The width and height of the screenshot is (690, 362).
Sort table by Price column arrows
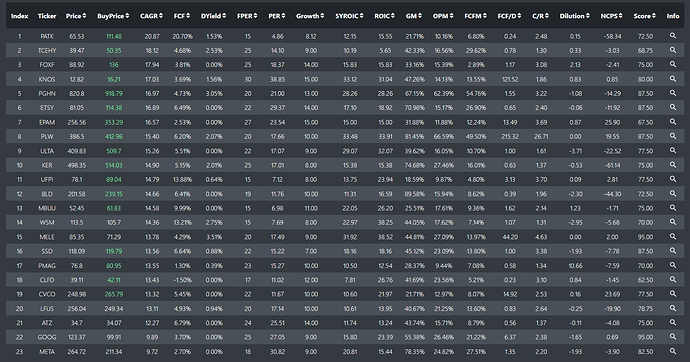(84, 16)
